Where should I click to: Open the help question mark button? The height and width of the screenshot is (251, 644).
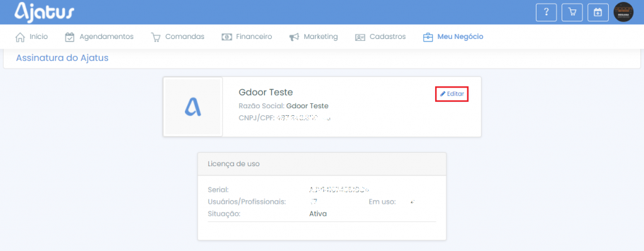click(x=547, y=13)
